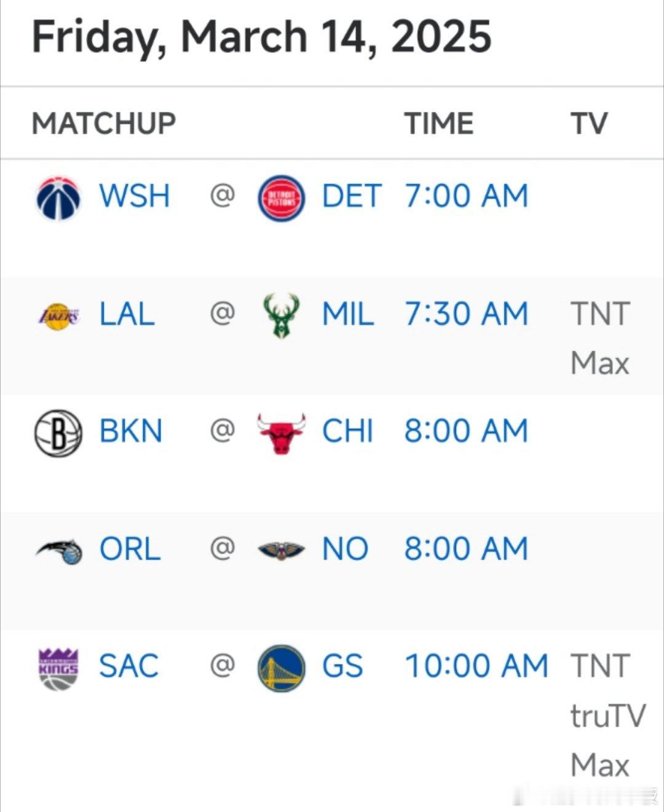
Task: Click the 10:00 AM game time
Action: point(476,666)
